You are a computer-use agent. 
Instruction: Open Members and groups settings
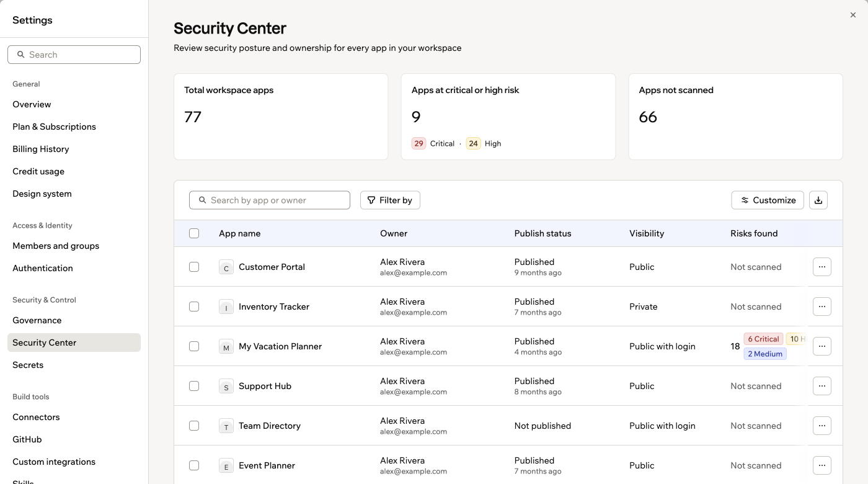point(74,246)
